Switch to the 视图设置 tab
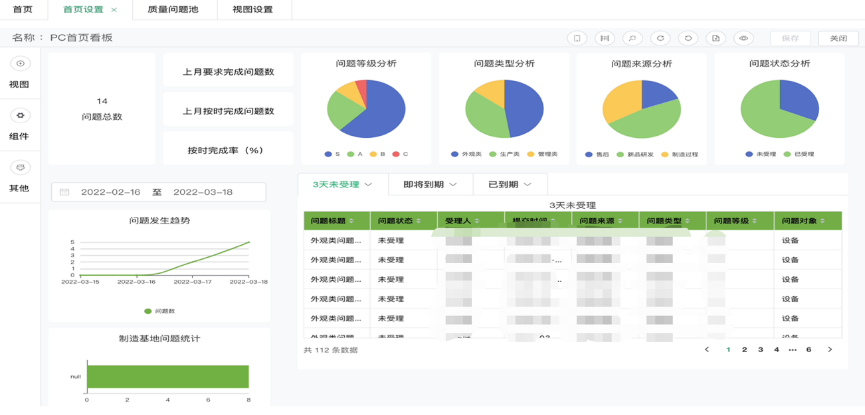 point(252,9)
